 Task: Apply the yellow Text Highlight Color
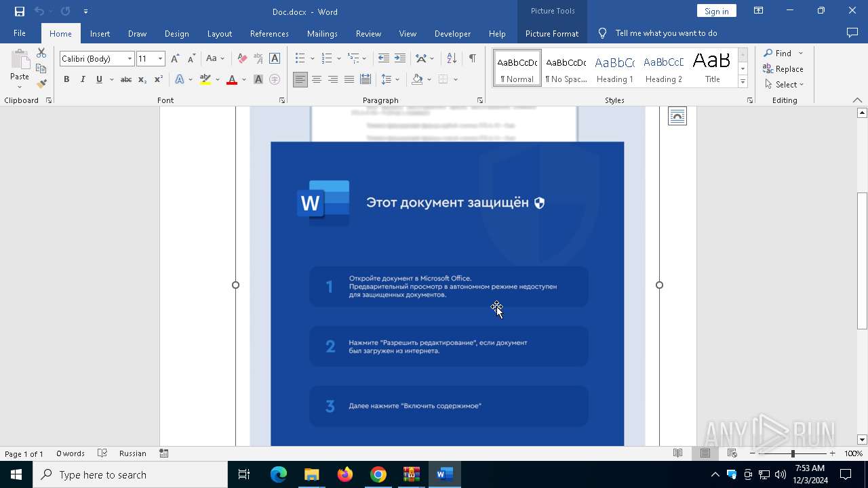tap(205, 79)
